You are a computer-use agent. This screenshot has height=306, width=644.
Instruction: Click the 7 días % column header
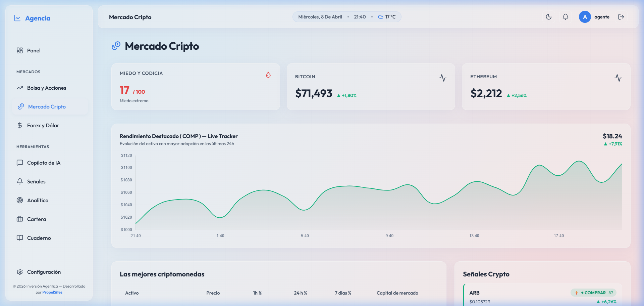pos(343,293)
